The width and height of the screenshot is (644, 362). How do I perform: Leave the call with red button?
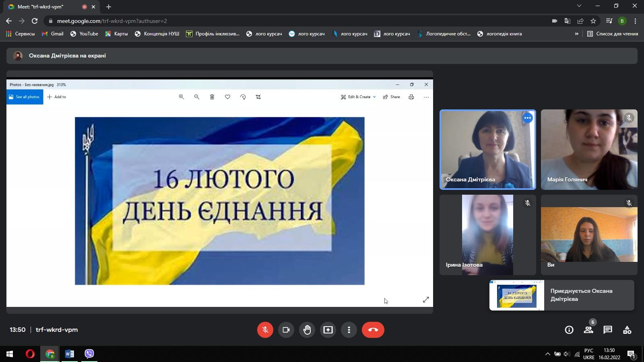pos(373,330)
